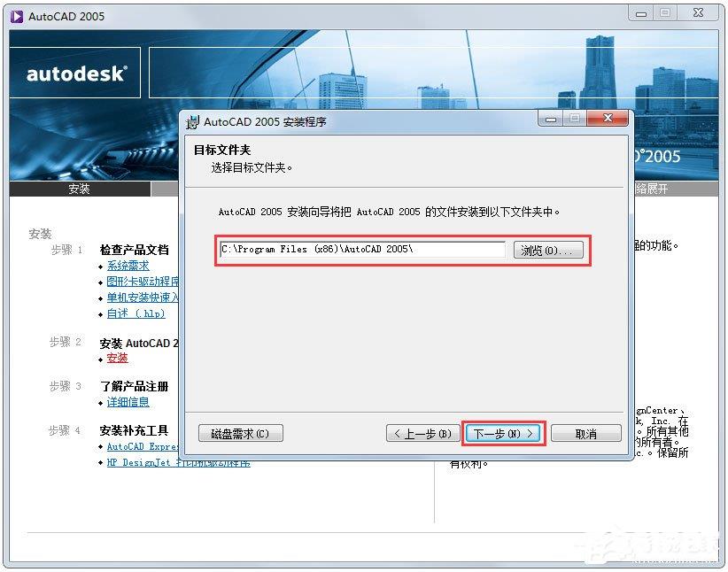
Task: Click 取消 to cancel installation
Action: [x=586, y=434]
